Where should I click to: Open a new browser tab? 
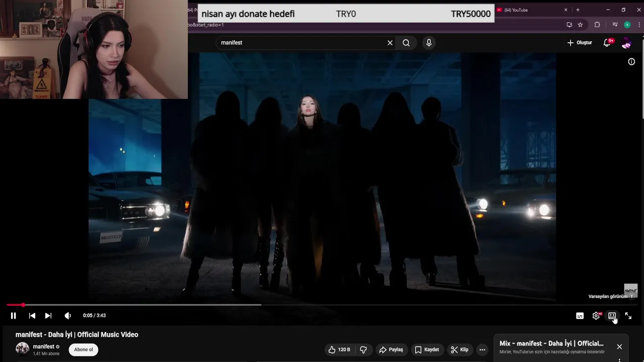[x=578, y=10]
